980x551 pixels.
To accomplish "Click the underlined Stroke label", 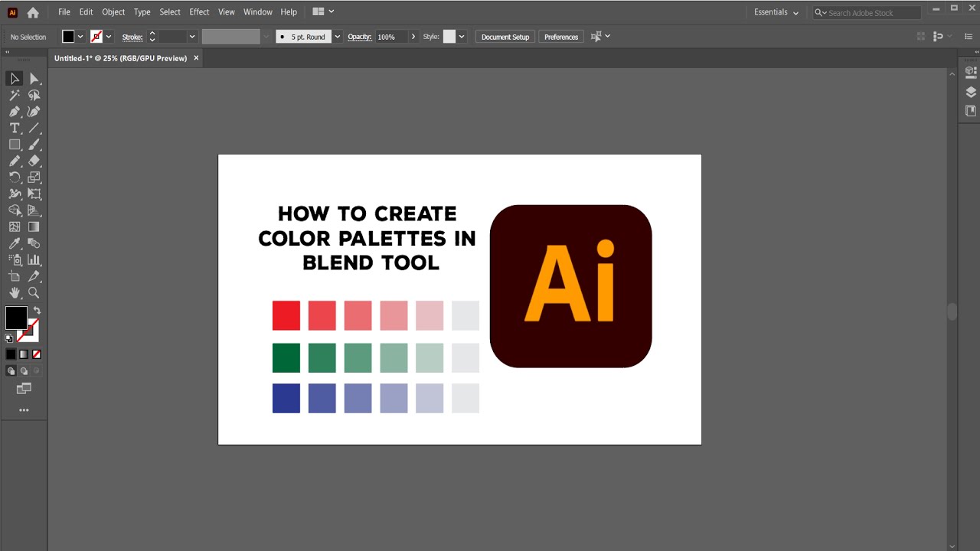I will click(132, 37).
